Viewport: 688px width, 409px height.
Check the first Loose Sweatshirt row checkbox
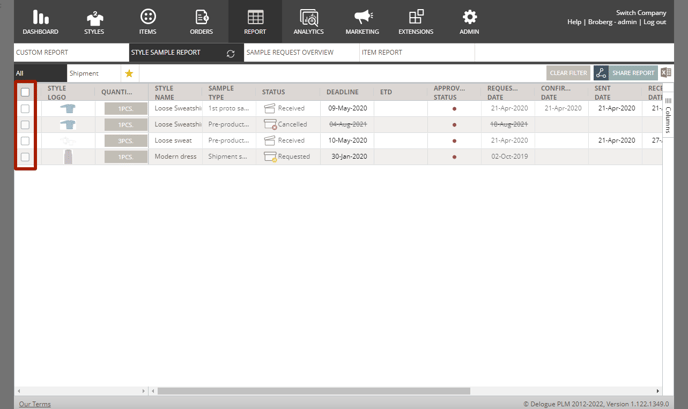point(26,108)
